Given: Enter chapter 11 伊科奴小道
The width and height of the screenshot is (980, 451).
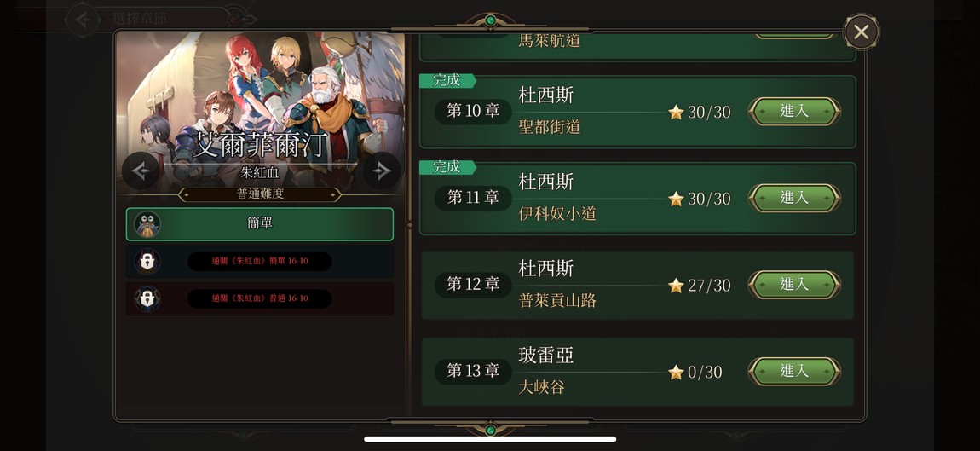Looking at the screenshot, I should [794, 198].
